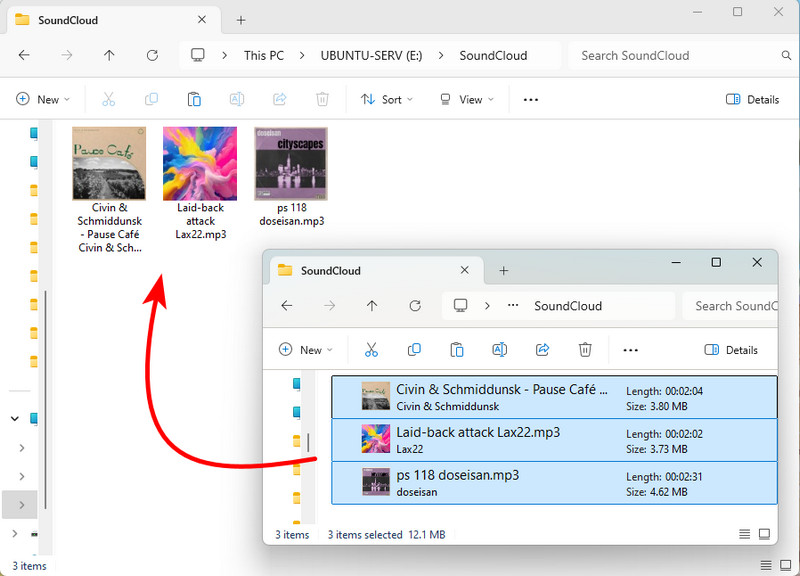Add new tab in rear window

point(241,20)
